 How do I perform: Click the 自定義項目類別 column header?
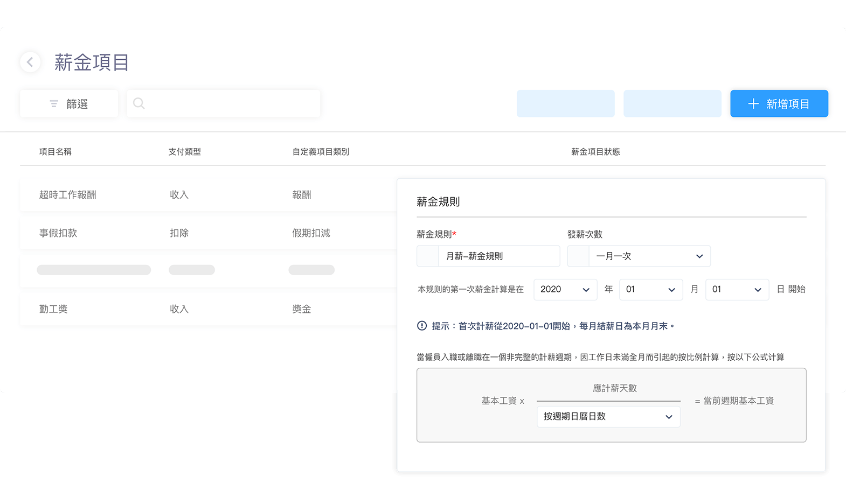[x=321, y=152]
